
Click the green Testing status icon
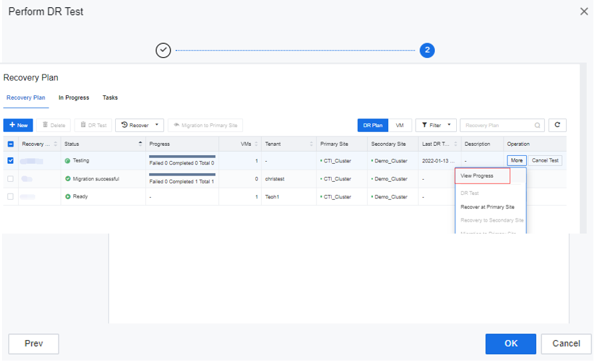pyautogui.click(x=67, y=161)
